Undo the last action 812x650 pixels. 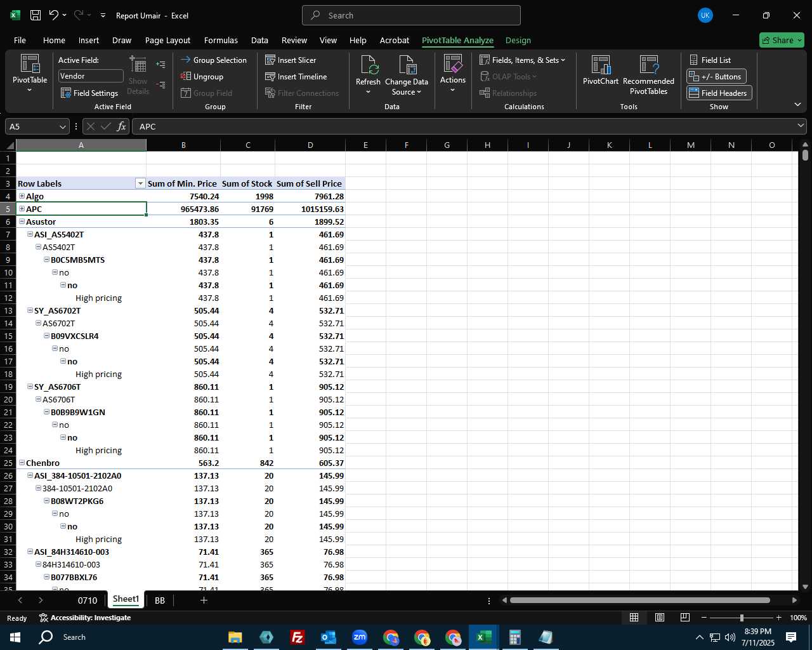pyautogui.click(x=54, y=15)
